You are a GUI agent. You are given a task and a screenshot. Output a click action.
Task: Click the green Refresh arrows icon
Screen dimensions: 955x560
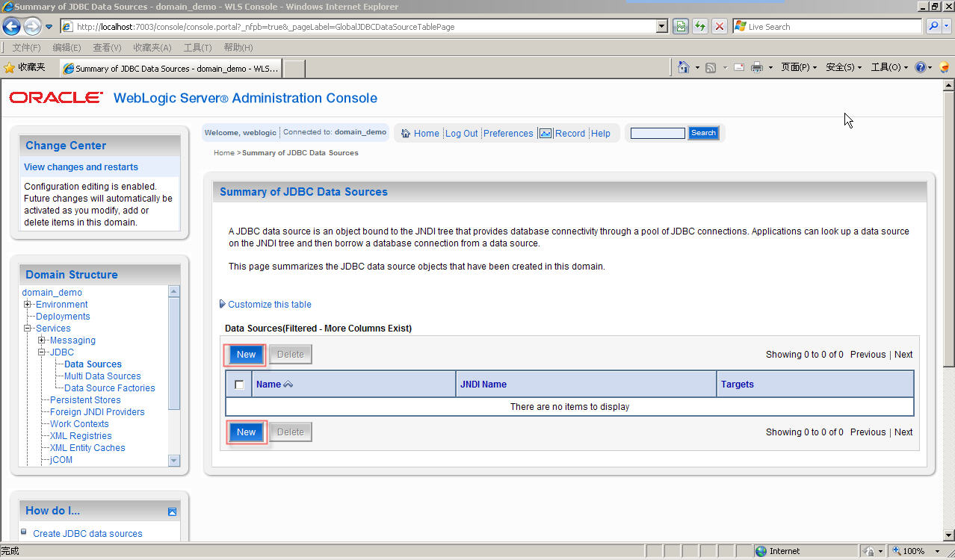click(699, 26)
